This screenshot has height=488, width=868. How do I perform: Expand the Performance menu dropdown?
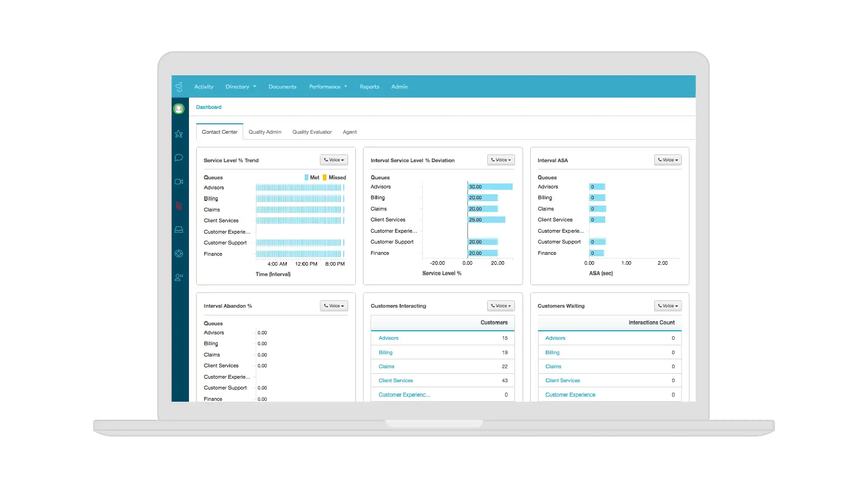tap(328, 87)
